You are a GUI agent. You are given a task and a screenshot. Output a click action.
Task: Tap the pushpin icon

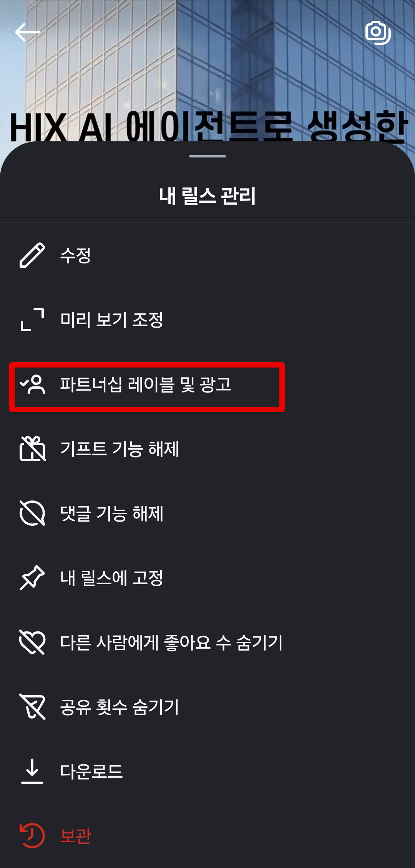click(32, 578)
